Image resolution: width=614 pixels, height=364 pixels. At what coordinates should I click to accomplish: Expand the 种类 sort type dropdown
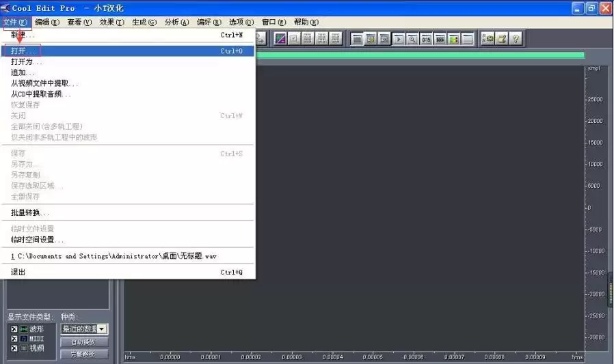(102, 328)
